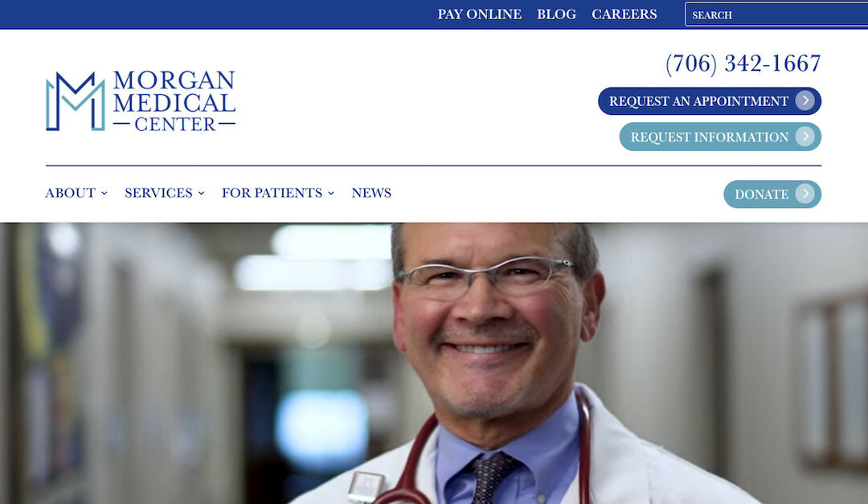The width and height of the screenshot is (868, 504).
Task: Go to the News page
Action: pyautogui.click(x=371, y=193)
